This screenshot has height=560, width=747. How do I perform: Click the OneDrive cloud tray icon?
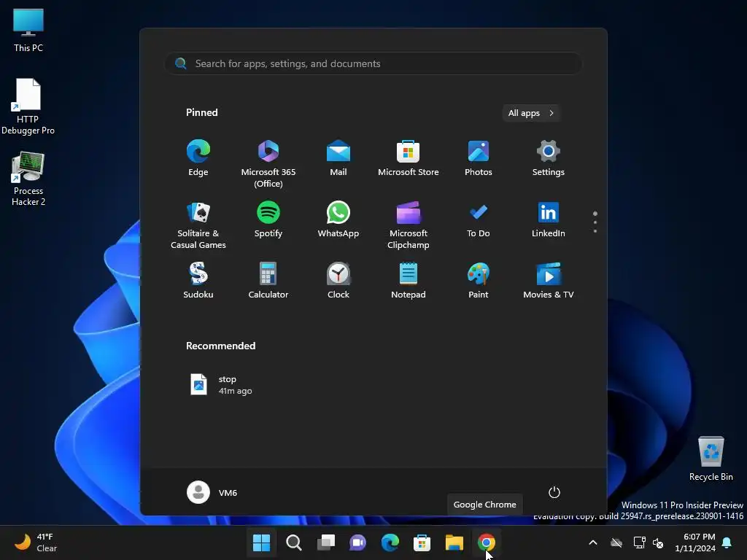[616, 542]
